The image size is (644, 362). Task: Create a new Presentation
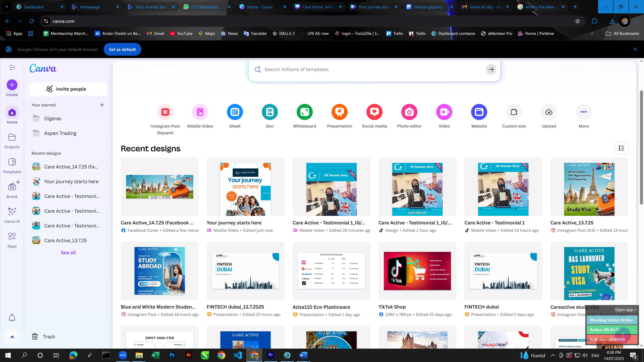(x=339, y=116)
